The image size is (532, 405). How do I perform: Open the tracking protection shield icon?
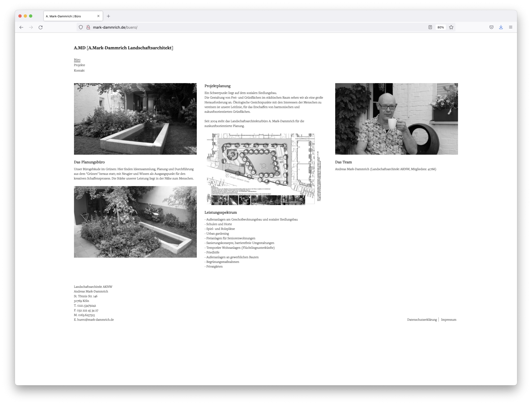(x=81, y=27)
